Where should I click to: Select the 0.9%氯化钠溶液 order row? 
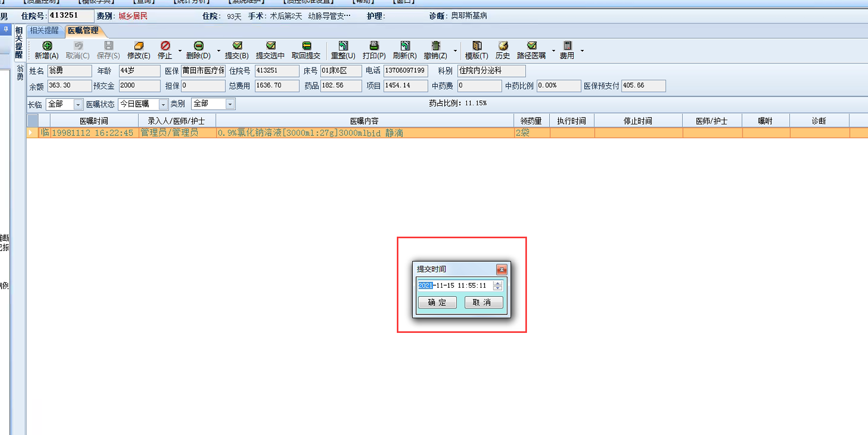point(447,133)
